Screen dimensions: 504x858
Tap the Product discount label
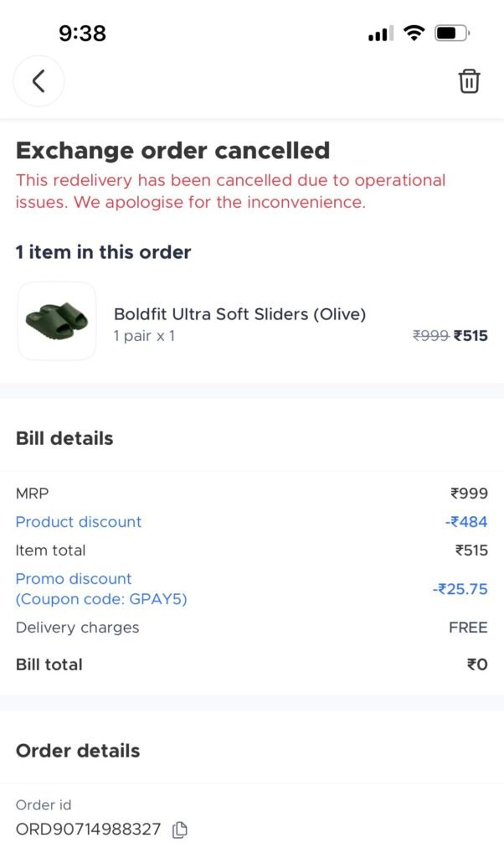coord(79,522)
